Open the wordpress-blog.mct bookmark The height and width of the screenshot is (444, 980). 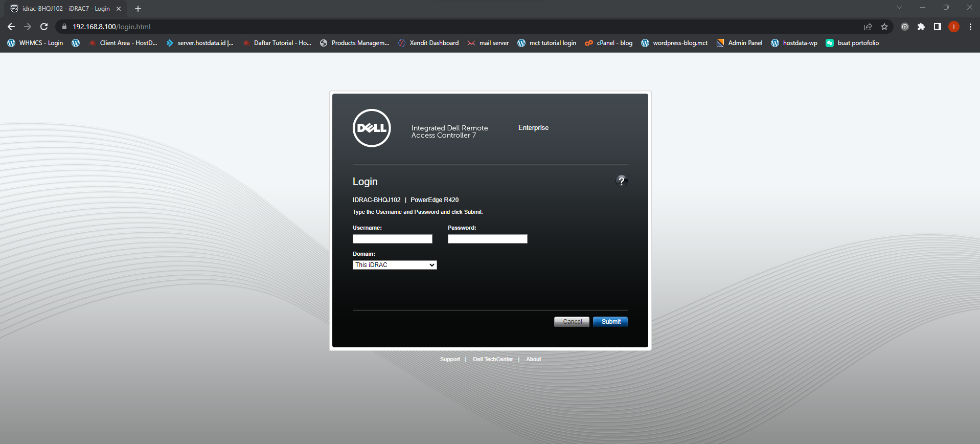675,43
